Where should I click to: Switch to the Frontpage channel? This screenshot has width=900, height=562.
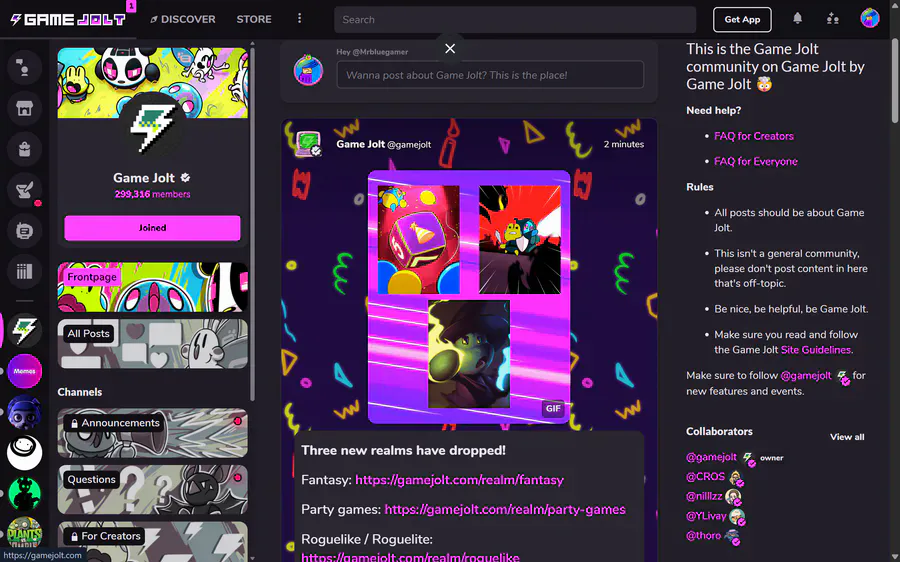(x=153, y=287)
